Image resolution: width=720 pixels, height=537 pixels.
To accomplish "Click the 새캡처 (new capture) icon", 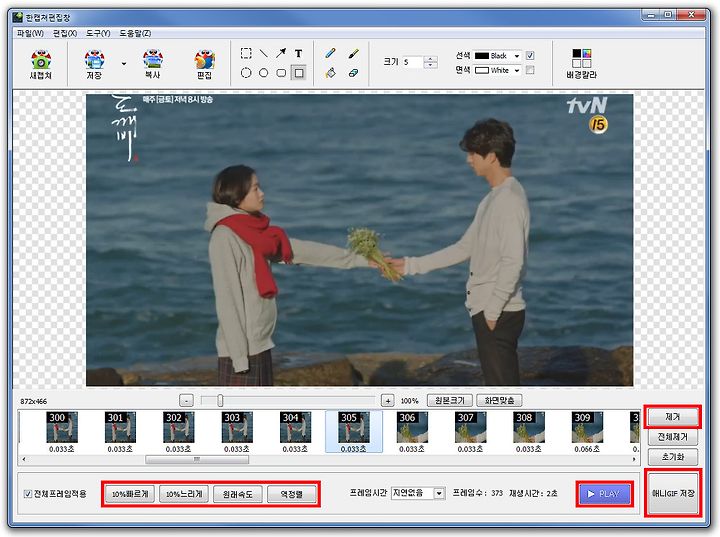I will (40, 64).
